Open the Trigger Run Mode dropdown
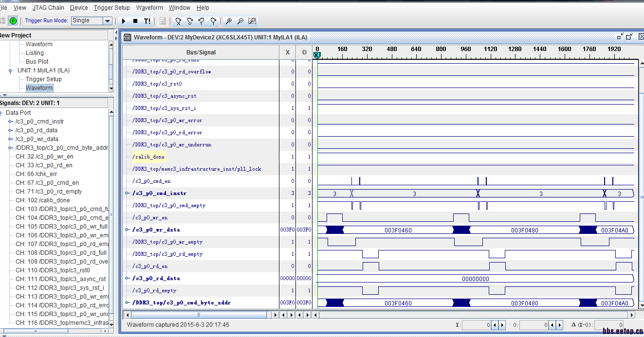 [x=108, y=21]
